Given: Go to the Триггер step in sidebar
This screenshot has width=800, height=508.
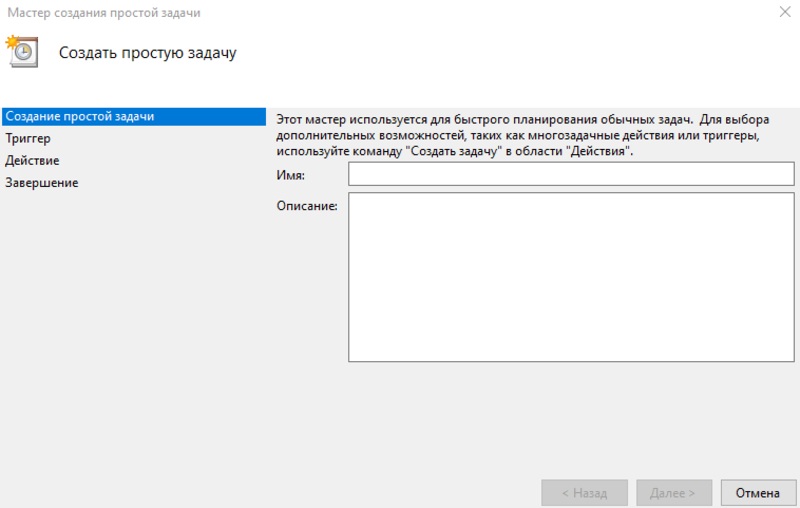Looking at the screenshot, I should point(28,139).
